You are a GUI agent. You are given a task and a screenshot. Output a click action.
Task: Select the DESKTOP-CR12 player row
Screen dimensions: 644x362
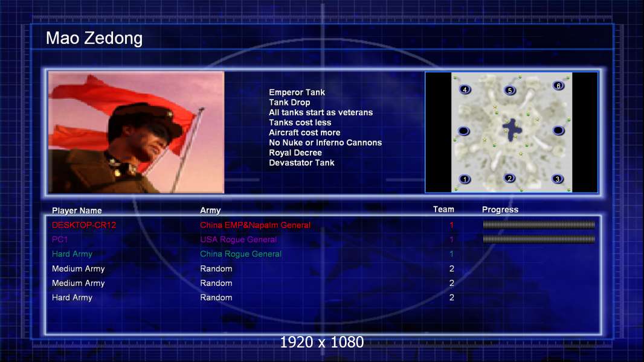(x=323, y=225)
